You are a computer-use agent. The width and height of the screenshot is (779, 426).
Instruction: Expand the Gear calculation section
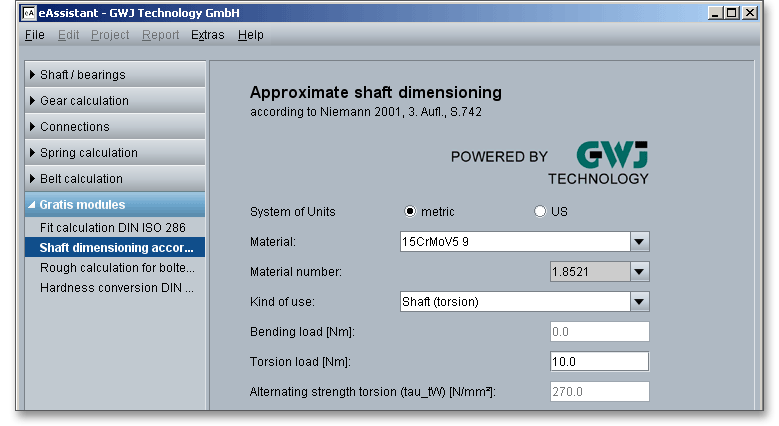coord(113,101)
